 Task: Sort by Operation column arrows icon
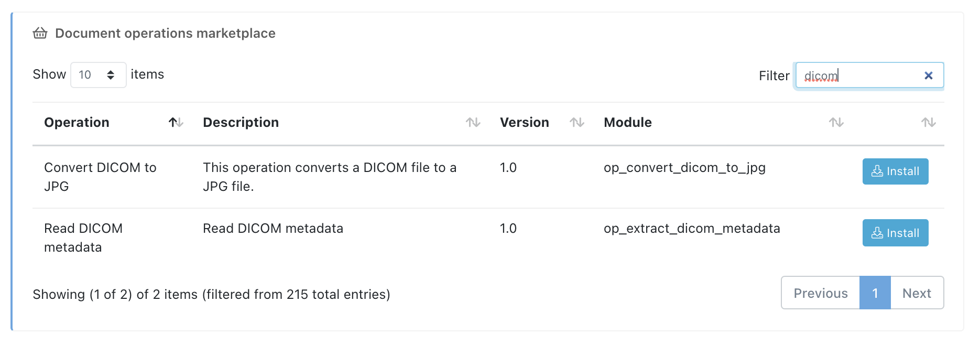(x=176, y=123)
